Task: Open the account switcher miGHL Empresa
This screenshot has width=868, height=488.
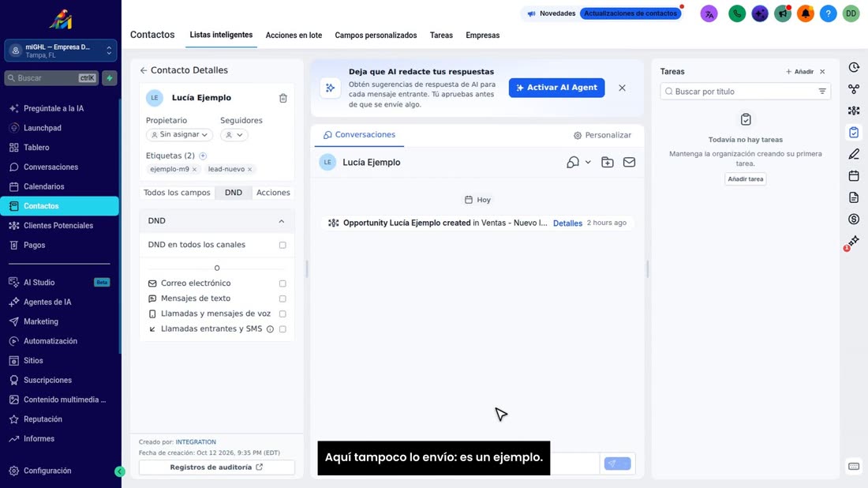Action: click(61, 51)
